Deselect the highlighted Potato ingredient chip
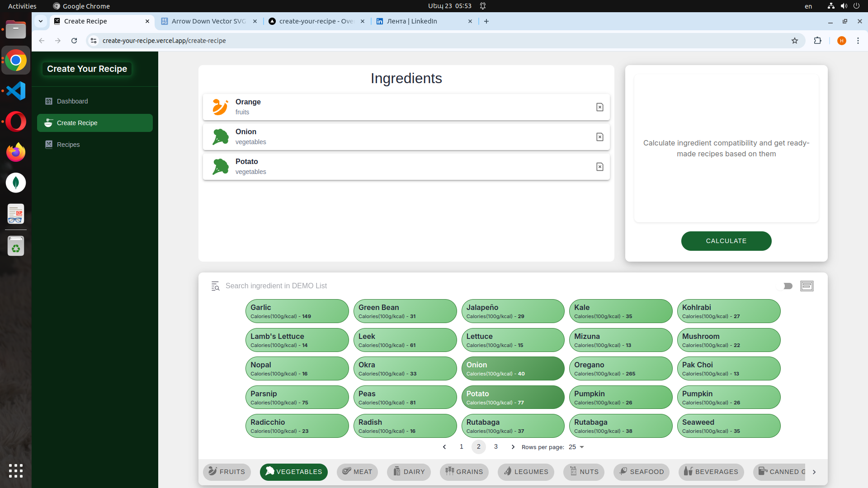The height and width of the screenshot is (488, 868). pyautogui.click(x=513, y=398)
